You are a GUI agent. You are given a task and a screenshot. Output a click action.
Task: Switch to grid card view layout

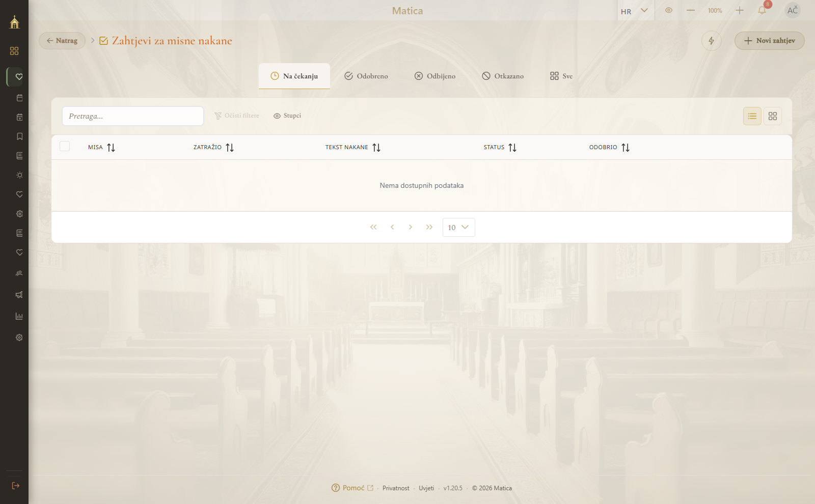773,116
